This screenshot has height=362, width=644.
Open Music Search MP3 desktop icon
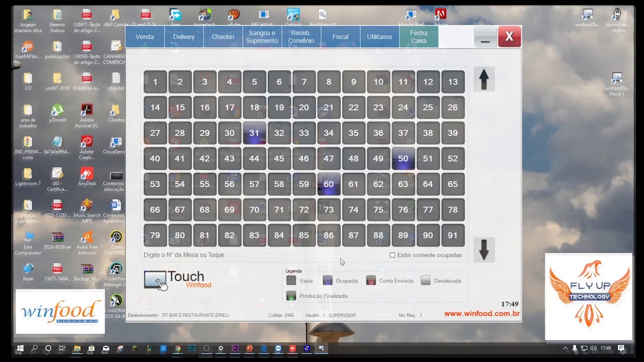(87, 211)
